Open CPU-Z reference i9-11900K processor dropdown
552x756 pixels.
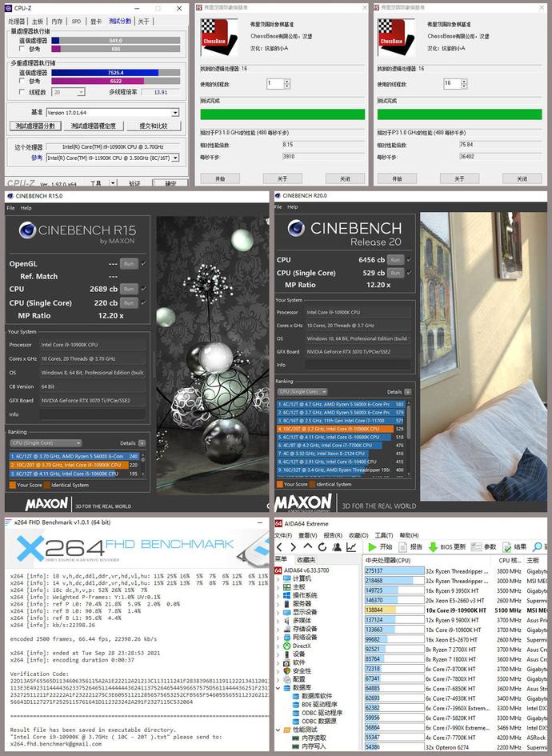[175, 158]
